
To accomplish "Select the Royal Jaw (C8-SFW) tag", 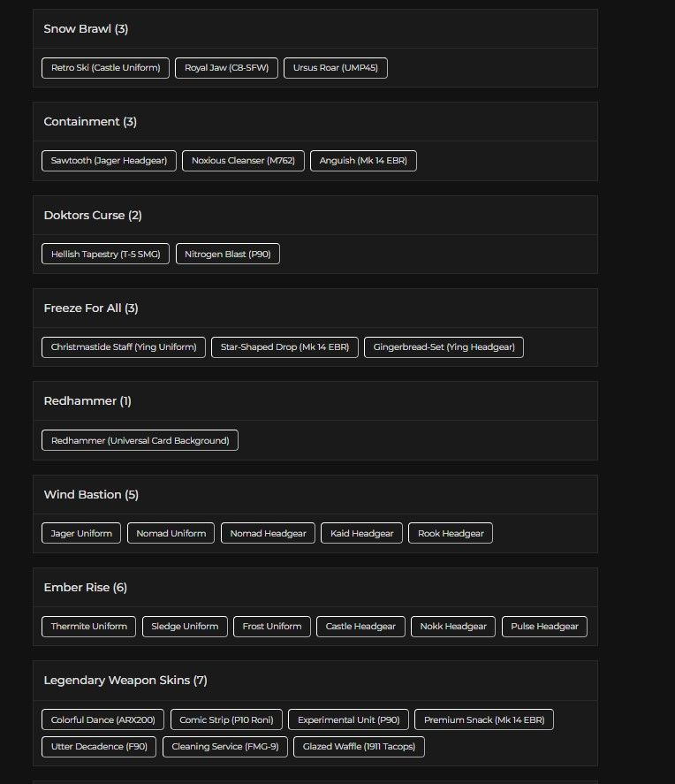I will pyautogui.click(x=226, y=68).
